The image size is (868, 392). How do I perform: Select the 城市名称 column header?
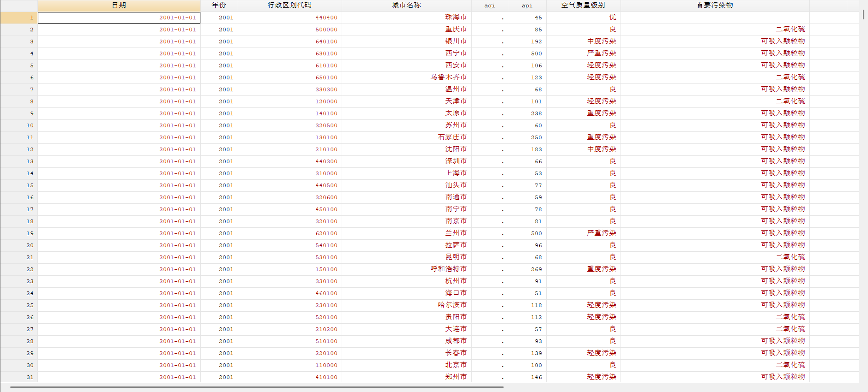[x=406, y=6]
